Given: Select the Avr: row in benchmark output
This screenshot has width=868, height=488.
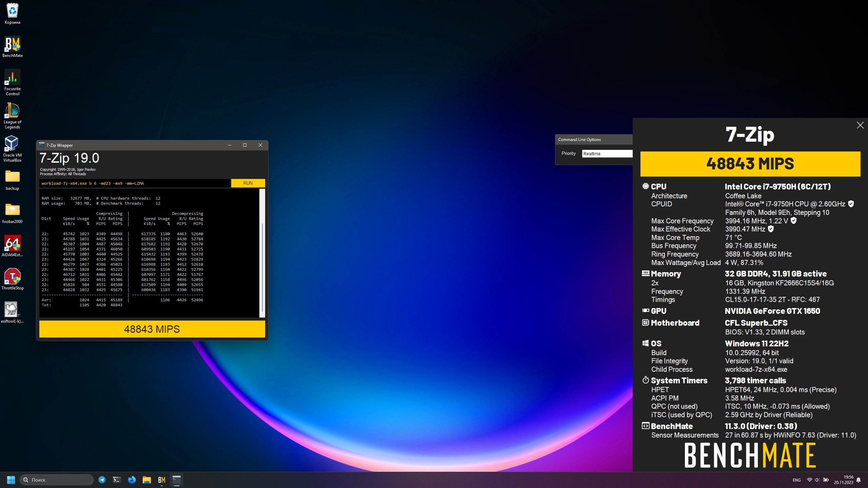Looking at the screenshot, I should pos(122,300).
